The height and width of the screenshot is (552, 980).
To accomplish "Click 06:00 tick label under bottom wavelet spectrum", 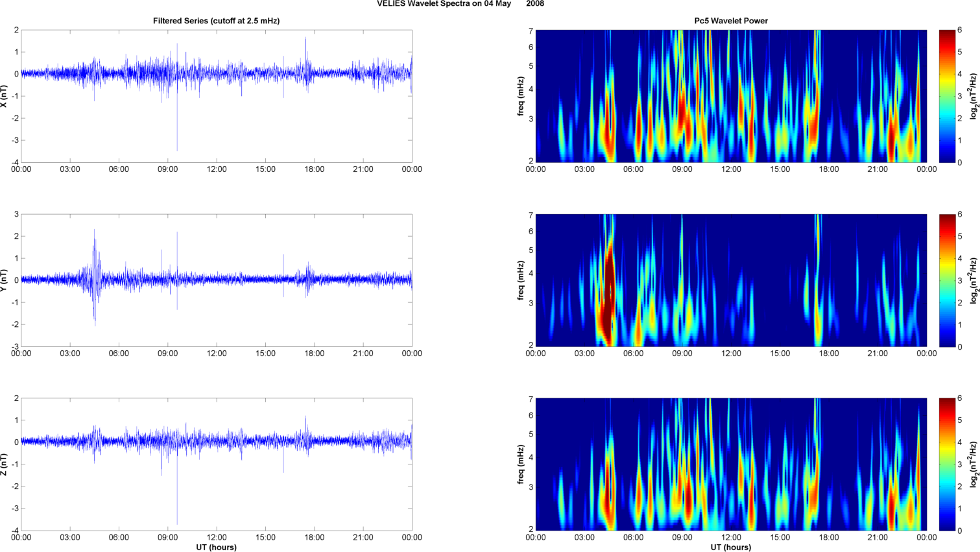I will pos(633,538).
